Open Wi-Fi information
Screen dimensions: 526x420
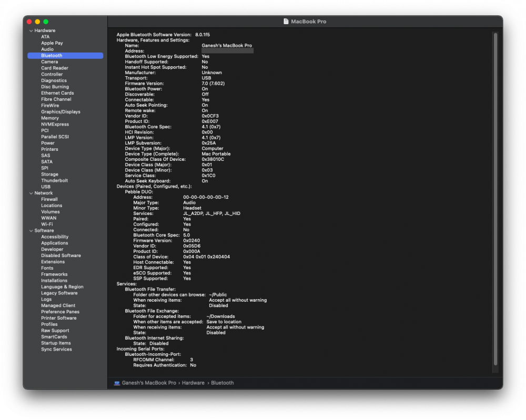[47, 224]
